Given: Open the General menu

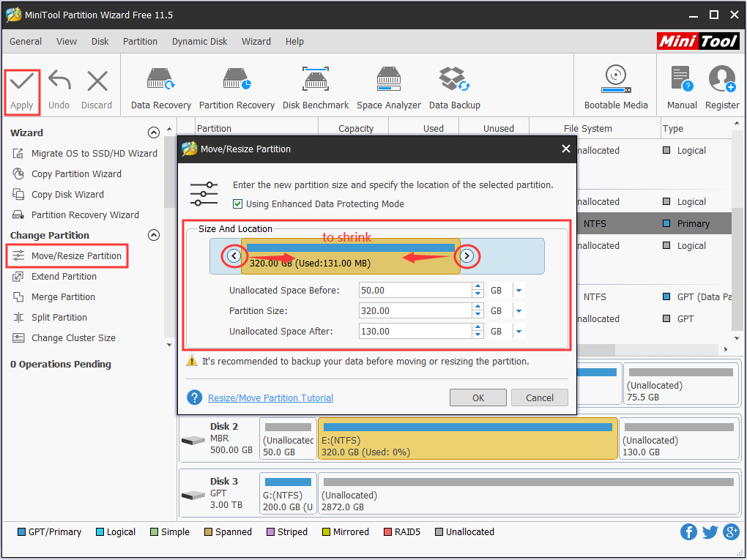Looking at the screenshot, I should point(26,42).
